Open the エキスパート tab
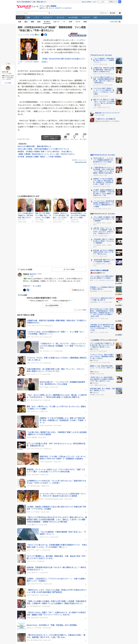The width and height of the screenshot is (138, 644). [48, 17]
